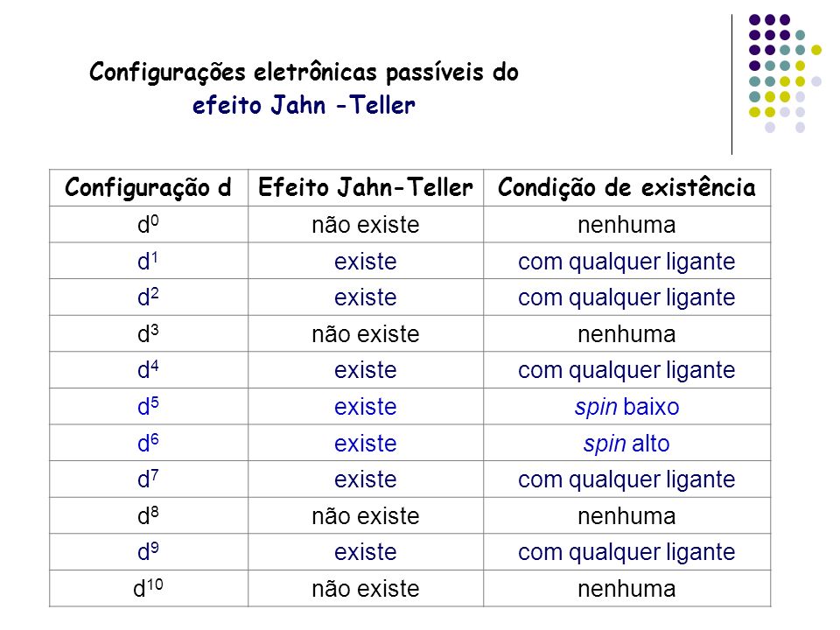Click 'nenhuma' in the d10 row
Viewport: 840px width, 630px height.
tap(626, 589)
